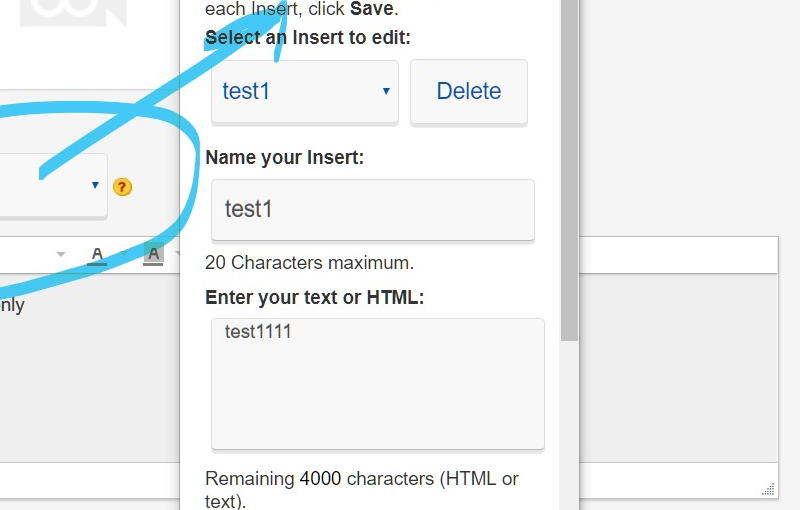Click the 'Enter your text or HTML:' label
800x510 pixels.
tap(314, 297)
